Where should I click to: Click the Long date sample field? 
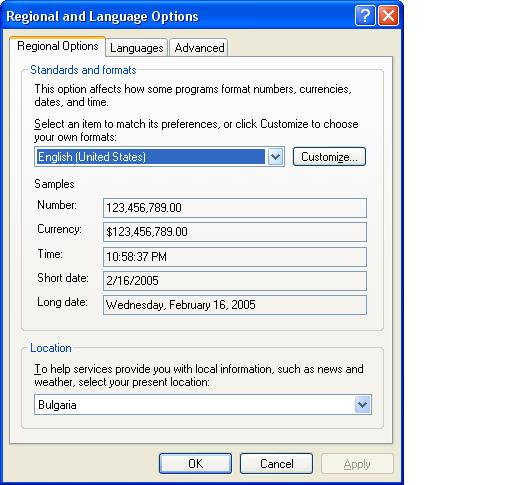click(x=235, y=305)
